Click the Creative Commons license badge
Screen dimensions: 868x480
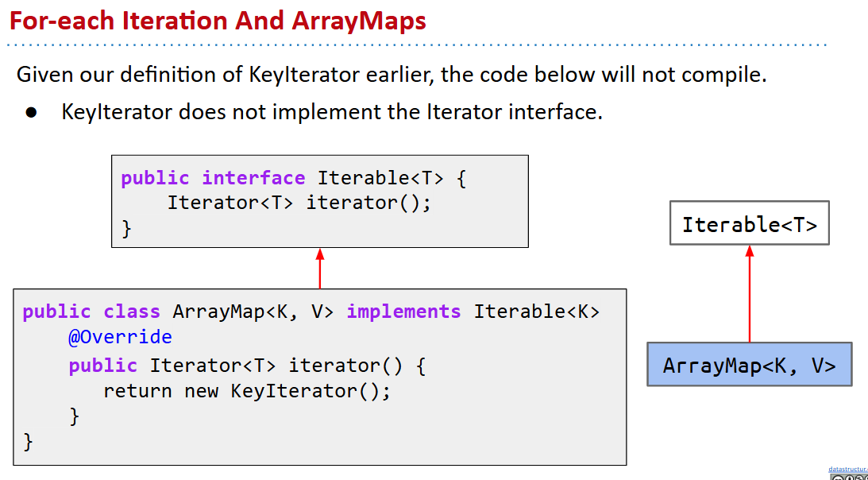tap(848, 477)
